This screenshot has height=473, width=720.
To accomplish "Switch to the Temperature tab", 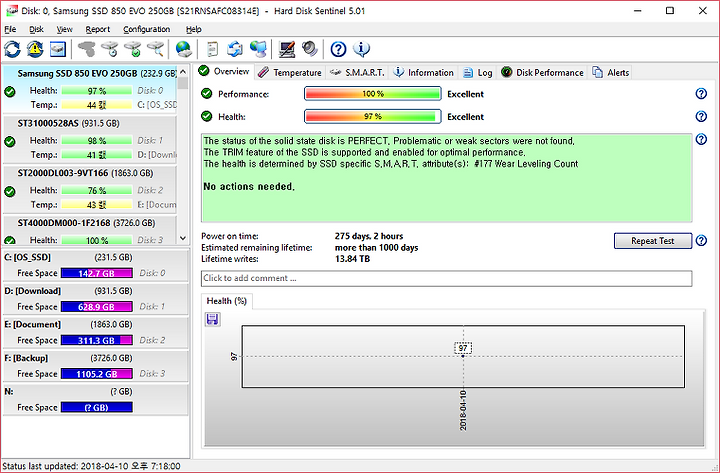I will click(290, 72).
